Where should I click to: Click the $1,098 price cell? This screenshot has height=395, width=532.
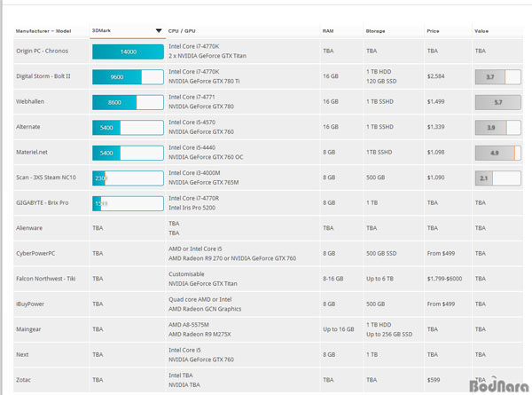click(x=435, y=152)
